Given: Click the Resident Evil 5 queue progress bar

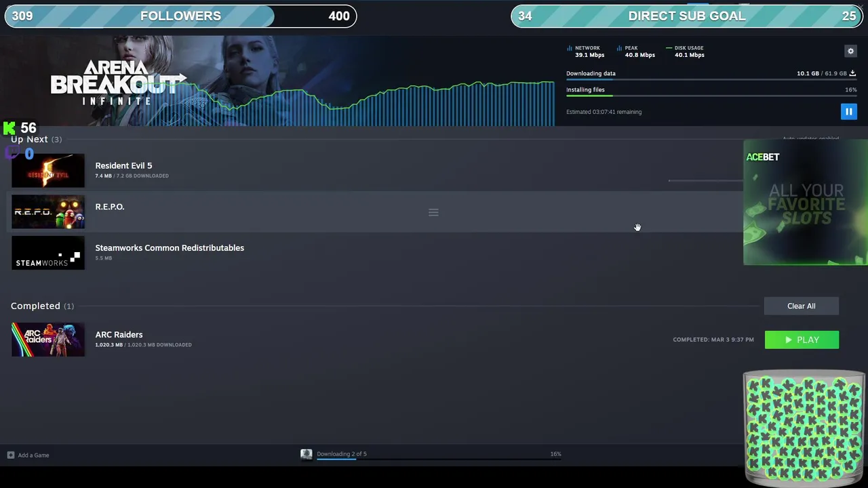Looking at the screenshot, I should pyautogui.click(x=705, y=180).
